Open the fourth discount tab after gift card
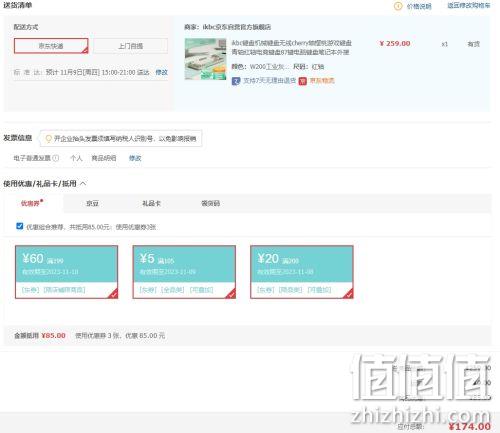 tap(210, 203)
